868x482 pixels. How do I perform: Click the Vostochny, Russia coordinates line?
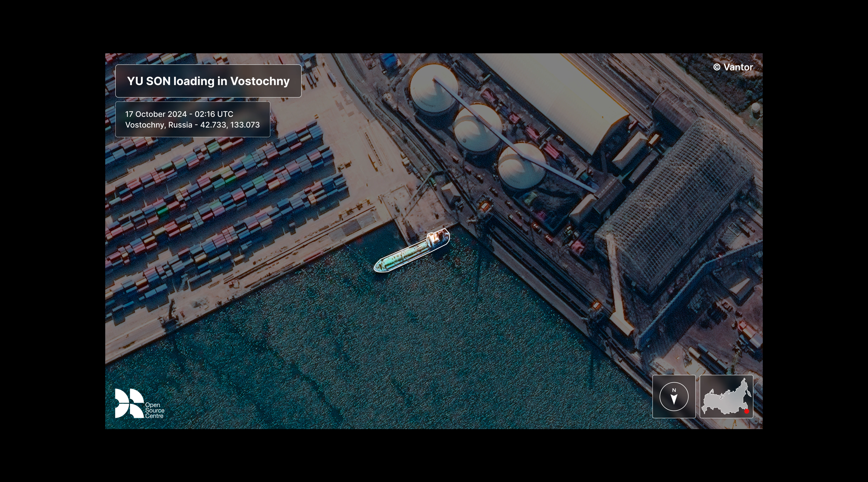[192, 125]
